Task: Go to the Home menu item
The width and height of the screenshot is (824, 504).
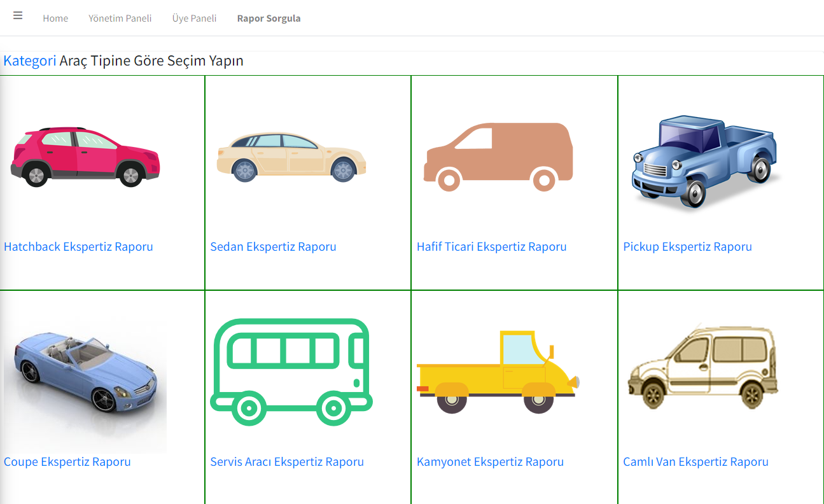Action: 55,18
